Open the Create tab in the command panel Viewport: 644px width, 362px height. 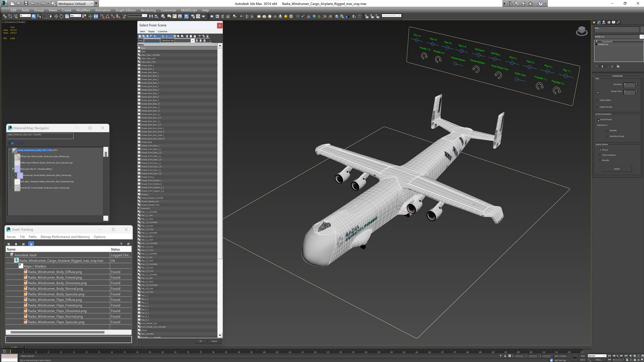pyautogui.click(x=594, y=22)
